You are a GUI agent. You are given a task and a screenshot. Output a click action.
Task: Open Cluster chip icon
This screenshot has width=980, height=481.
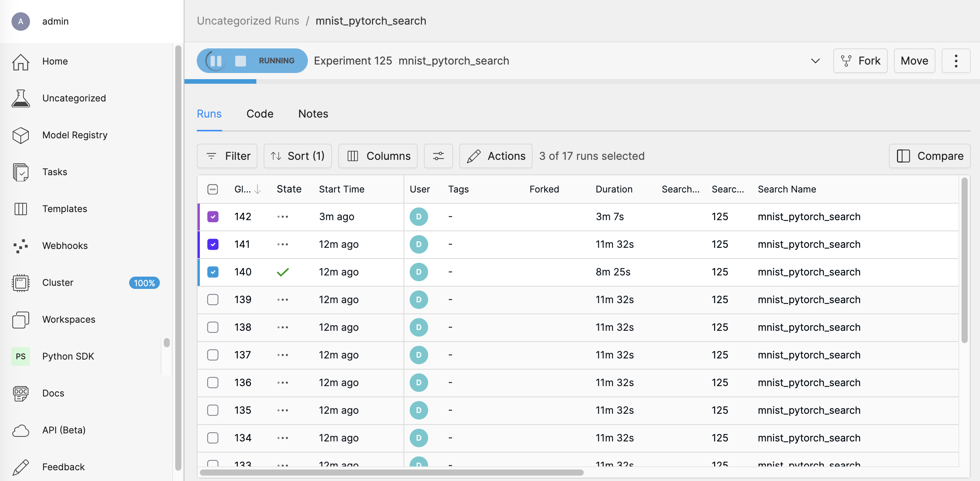pyautogui.click(x=21, y=283)
